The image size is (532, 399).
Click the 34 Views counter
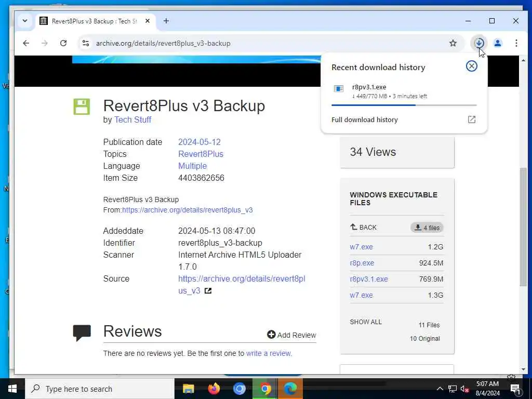tap(373, 152)
